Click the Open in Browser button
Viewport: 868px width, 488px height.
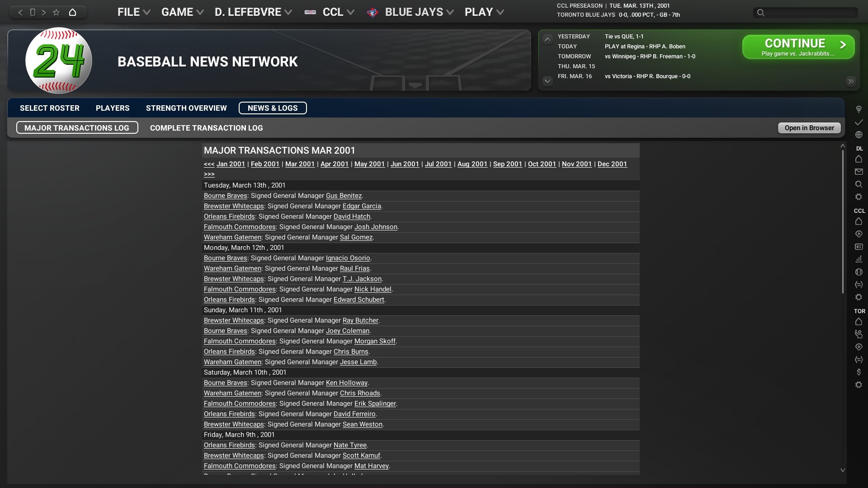[x=809, y=128]
